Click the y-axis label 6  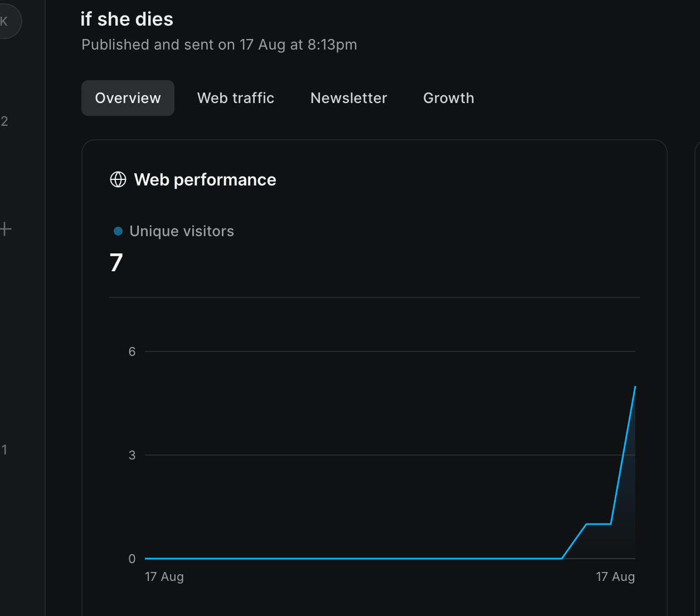(x=132, y=351)
